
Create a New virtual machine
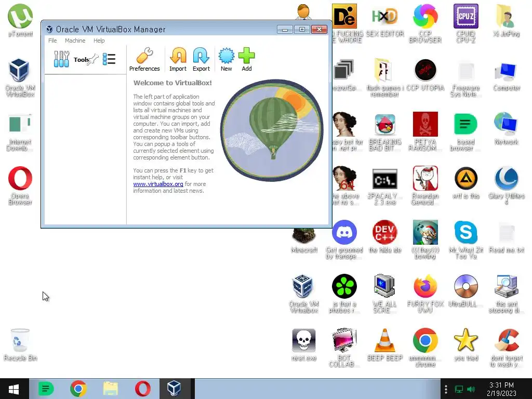click(227, 59)
